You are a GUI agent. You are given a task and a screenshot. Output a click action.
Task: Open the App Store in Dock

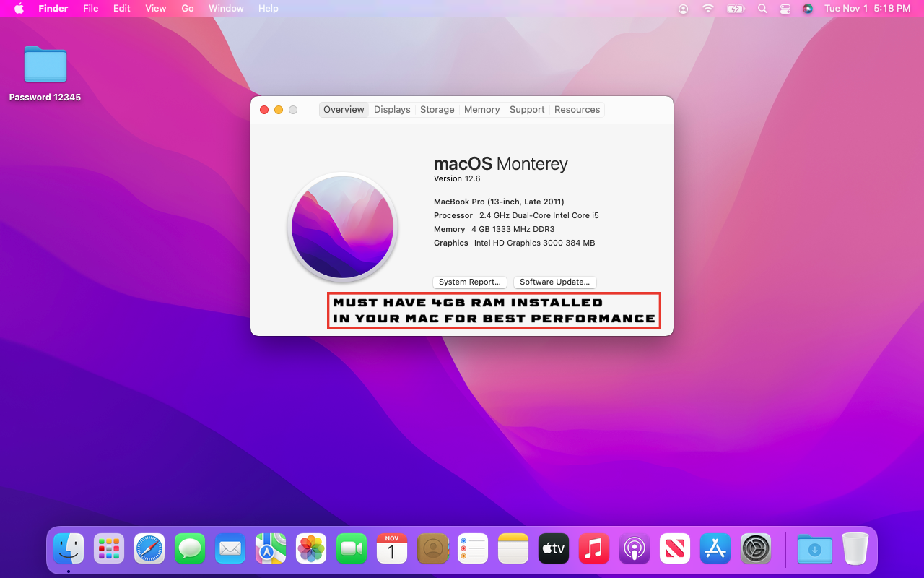pos(715,549)
